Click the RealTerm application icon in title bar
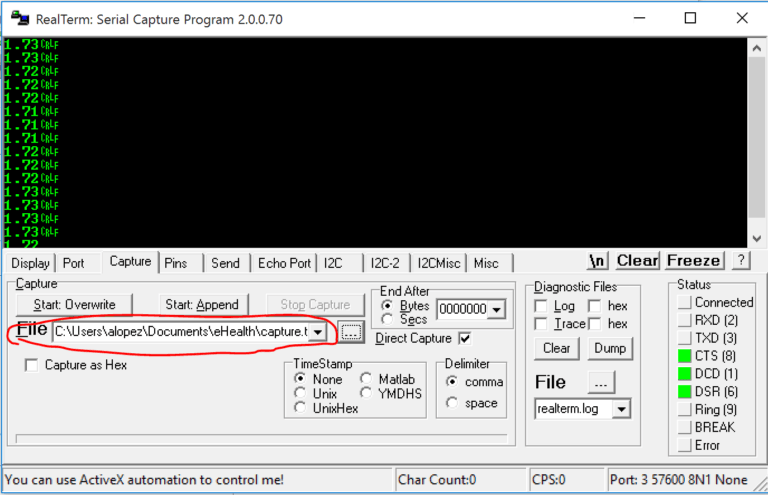Viewport: 768px width, 495px height. (x=20, y=18)
